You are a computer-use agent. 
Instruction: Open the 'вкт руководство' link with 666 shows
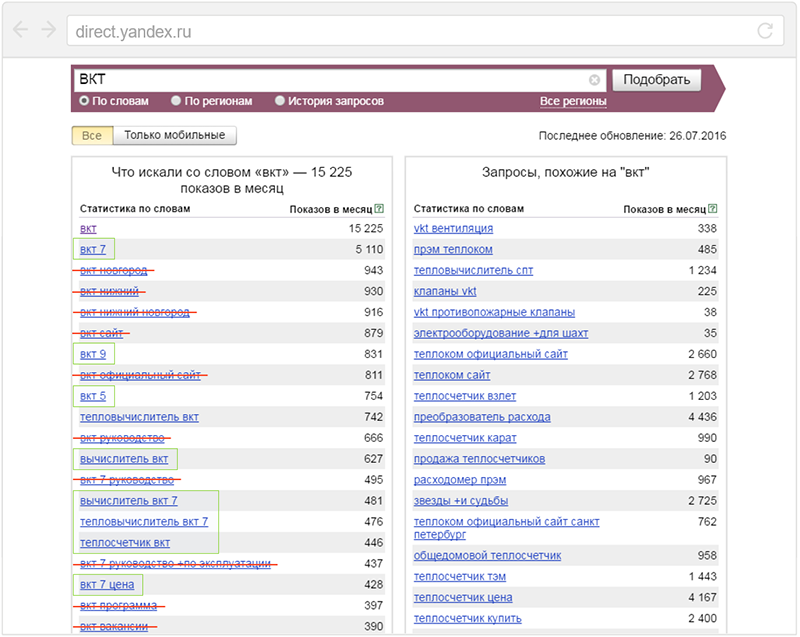(122, 438)
